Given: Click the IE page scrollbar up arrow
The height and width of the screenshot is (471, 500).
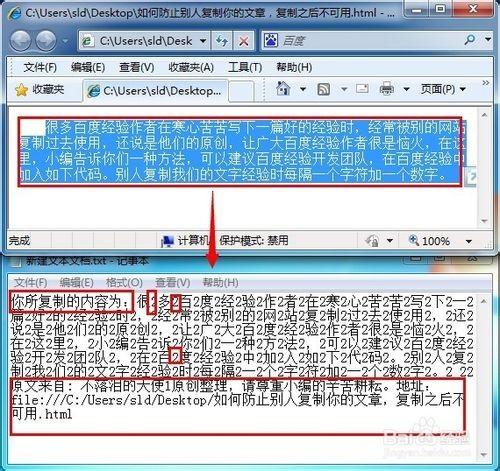Looking at the screenshot, I should coord(484,115).
